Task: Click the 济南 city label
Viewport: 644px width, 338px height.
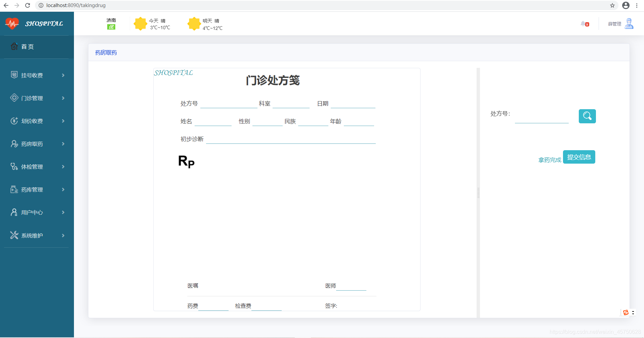Action: coord(111,20)
